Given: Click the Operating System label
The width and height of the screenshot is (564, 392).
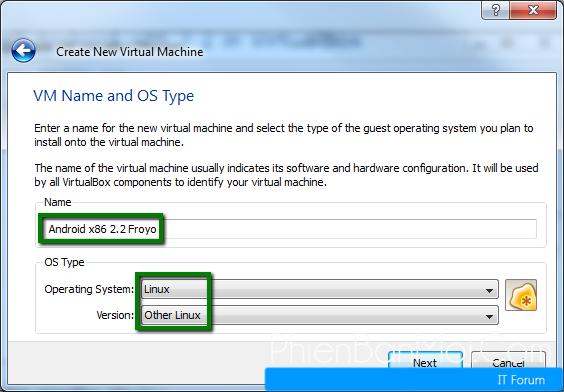Looking at the screenshot, I should tap(89, 289).
